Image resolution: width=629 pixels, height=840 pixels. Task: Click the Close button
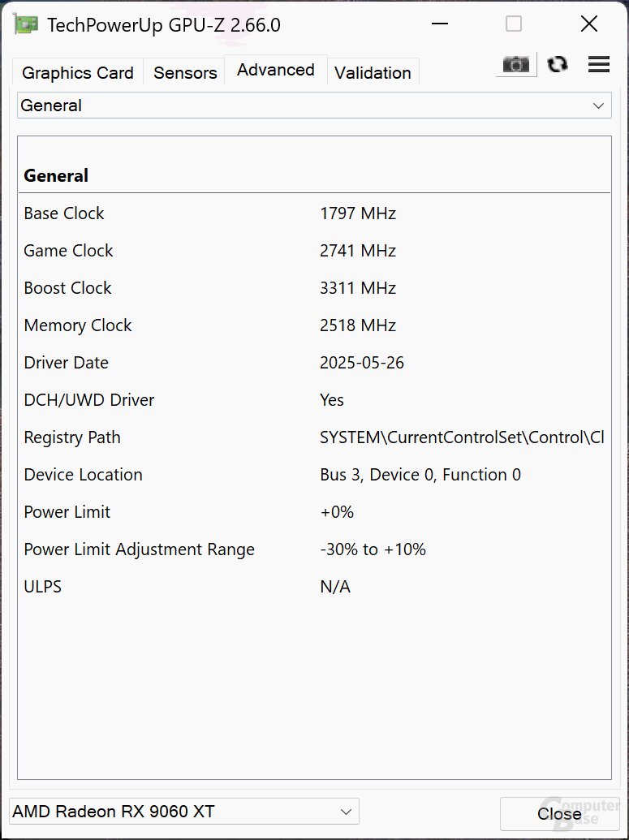pyautogui.click(x=559, y=814)
